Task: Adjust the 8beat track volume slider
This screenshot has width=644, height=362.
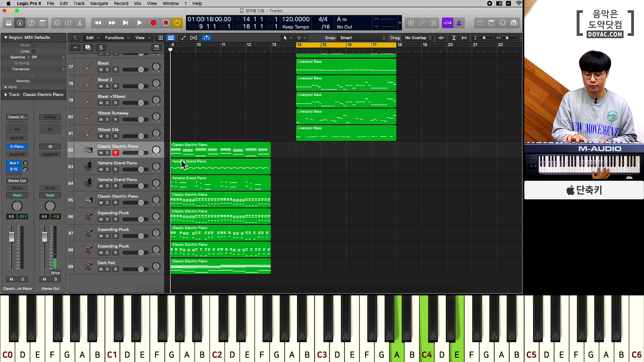Action: (x=141, y=70)
